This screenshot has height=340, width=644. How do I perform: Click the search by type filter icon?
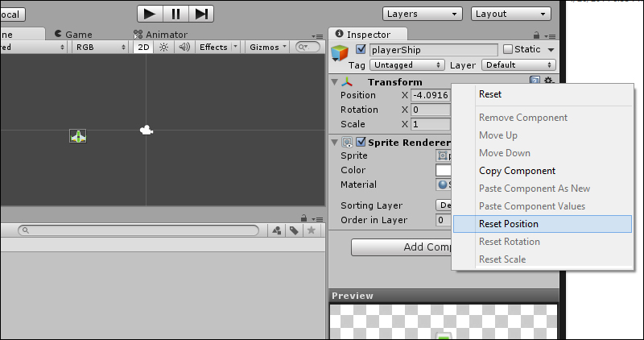[277, 230]
